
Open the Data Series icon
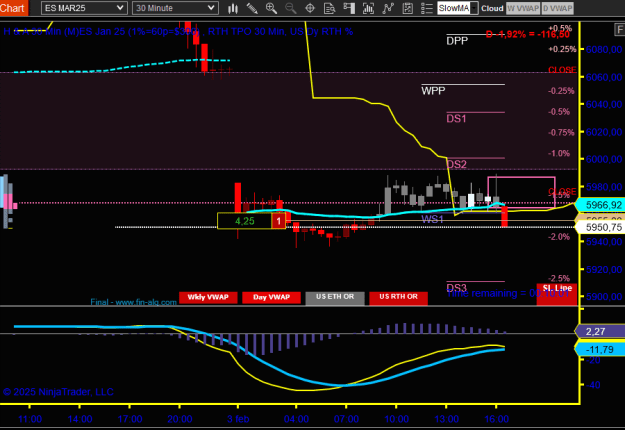coord(368,8)
